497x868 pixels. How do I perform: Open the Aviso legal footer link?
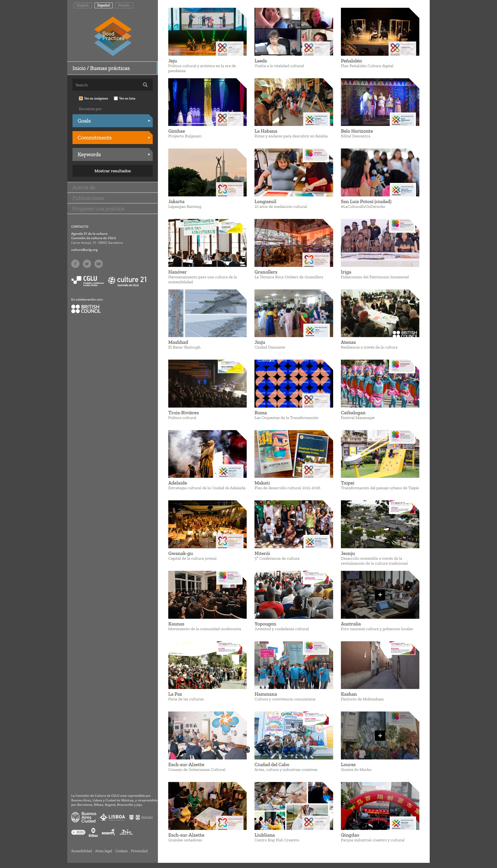(104, 851)
